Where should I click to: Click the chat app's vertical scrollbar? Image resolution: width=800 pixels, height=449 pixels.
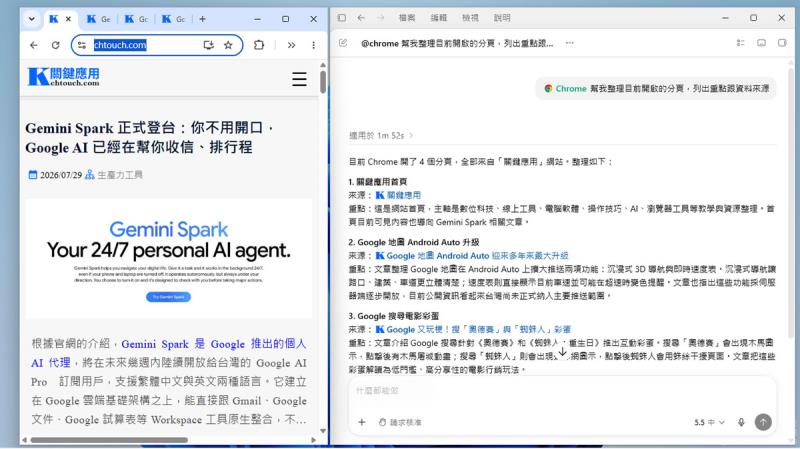click(791, 204)
